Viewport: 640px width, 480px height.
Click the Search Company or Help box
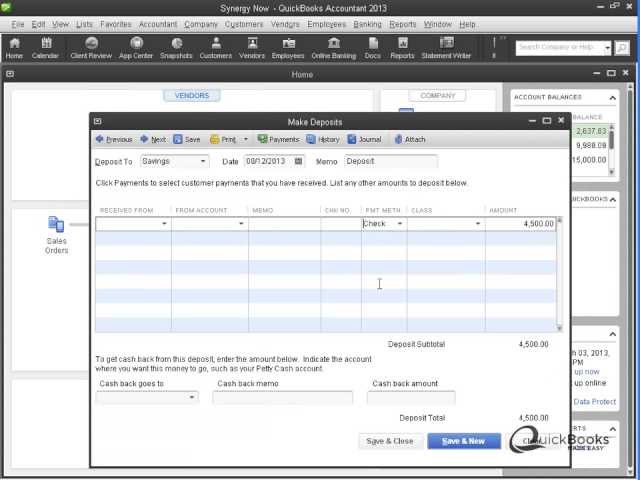tap(560, 48)
